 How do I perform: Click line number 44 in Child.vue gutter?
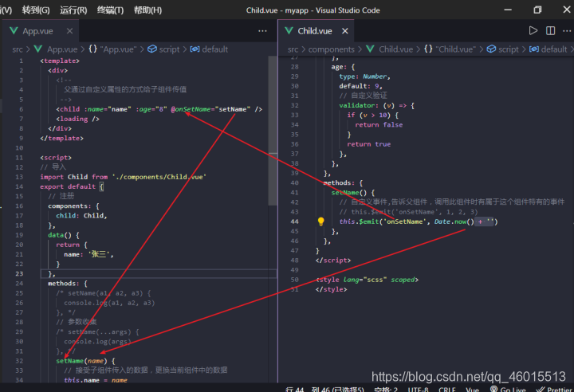click(295, 221)
